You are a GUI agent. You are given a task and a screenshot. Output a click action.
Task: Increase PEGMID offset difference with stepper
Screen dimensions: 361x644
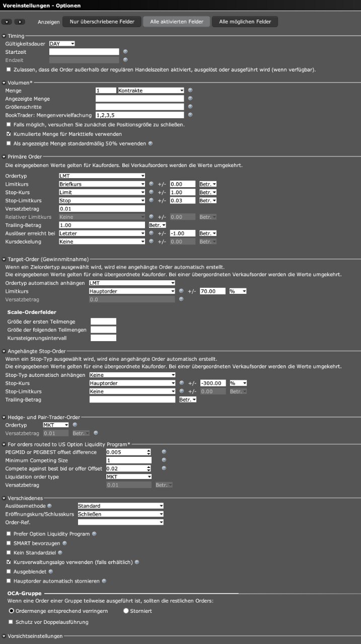149,450
